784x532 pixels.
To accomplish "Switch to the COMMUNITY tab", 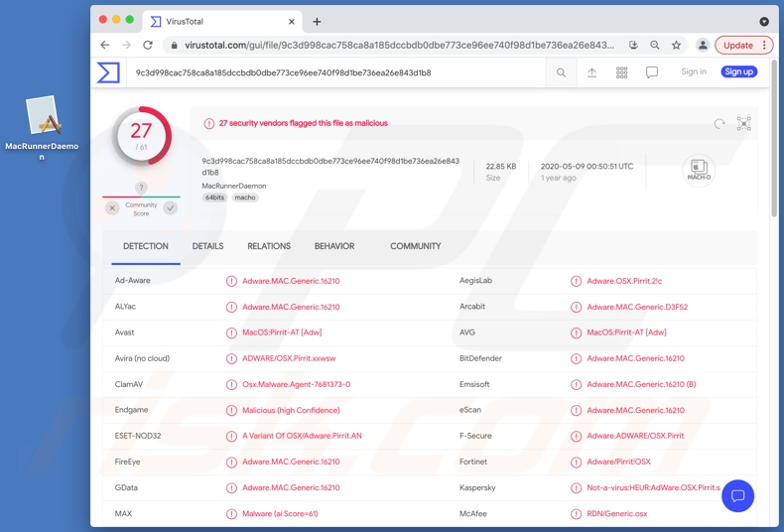I will tap(415, 246).
